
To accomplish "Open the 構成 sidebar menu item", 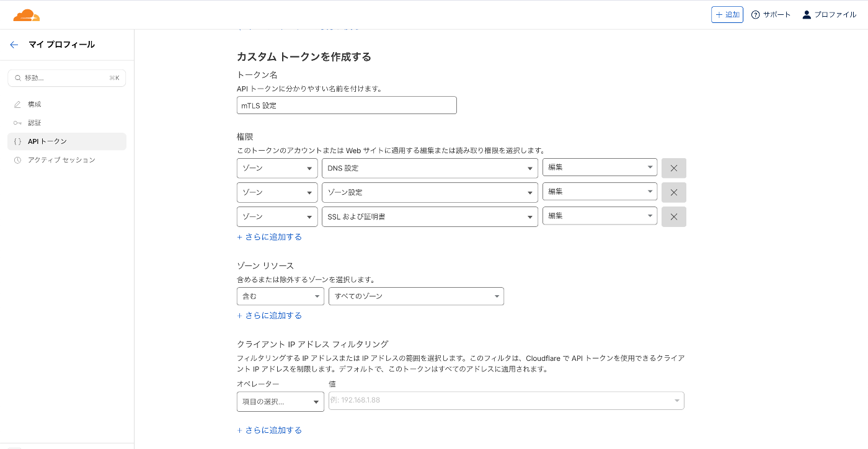I will click(x=35, y=104).
